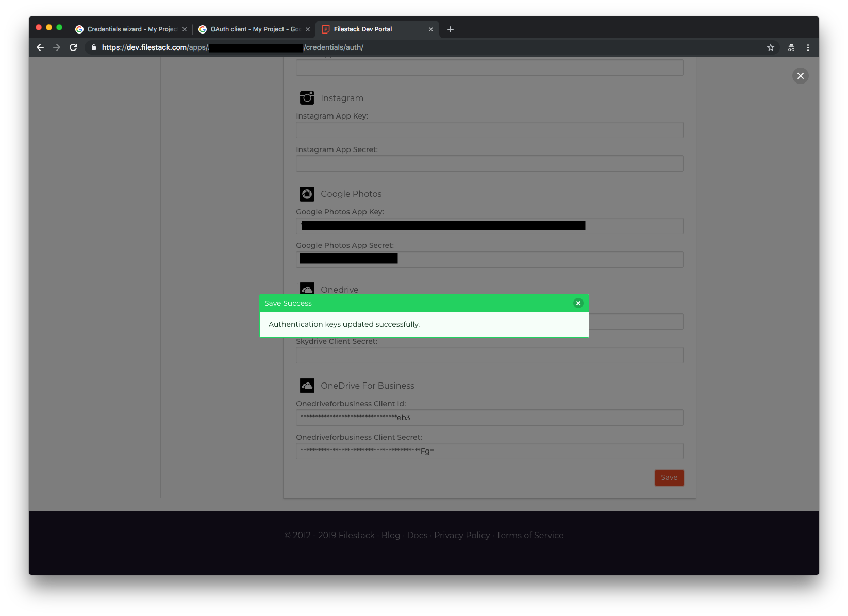
Task: Click the Google Photos App Secret field
Action: [x=490, y=259]
